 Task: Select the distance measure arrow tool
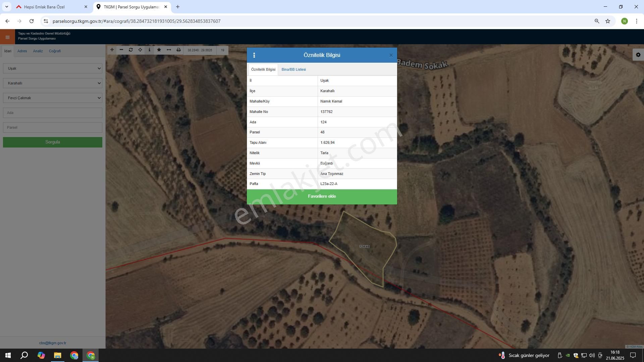tap(169, 50)
